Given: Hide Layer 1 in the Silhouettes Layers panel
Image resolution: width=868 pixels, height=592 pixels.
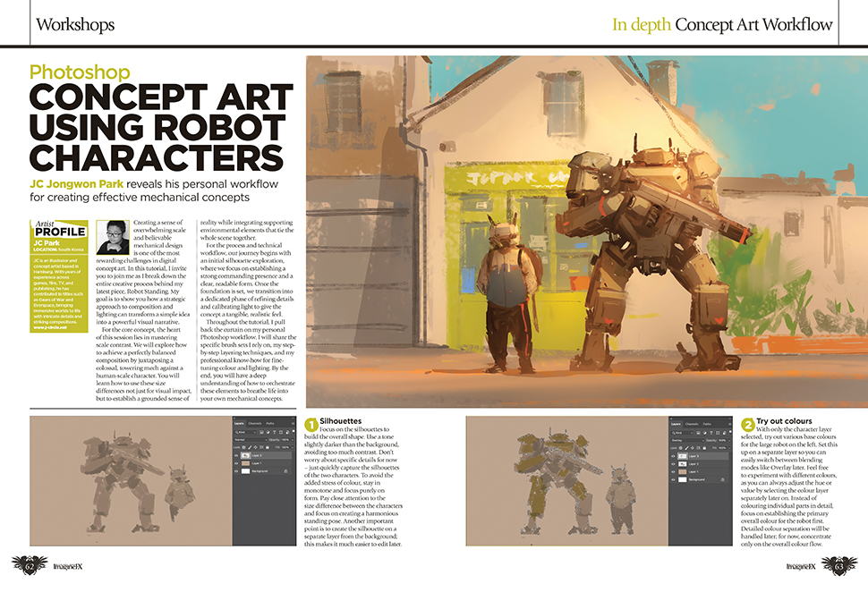Looking at the screenshot, I should click(236, 463).
